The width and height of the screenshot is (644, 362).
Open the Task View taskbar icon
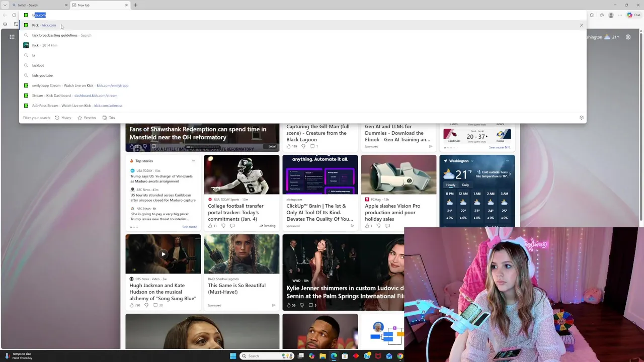(300, 356)
